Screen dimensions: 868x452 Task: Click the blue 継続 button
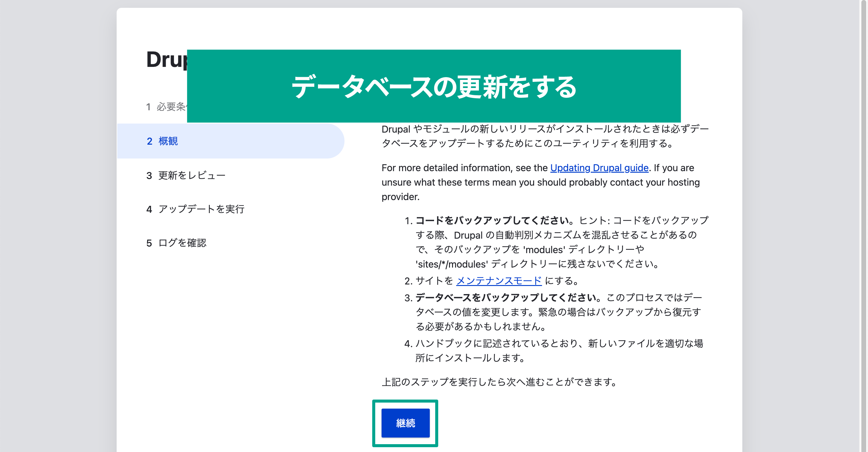tap(405, 423)
